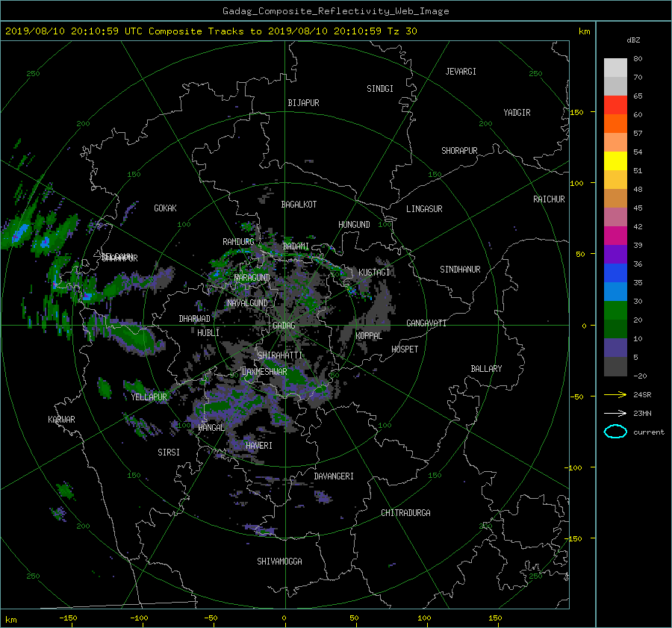Viewport: 672px width, 628px height.
Task: Select the SIRSI city label
Action: pos(169,453)
